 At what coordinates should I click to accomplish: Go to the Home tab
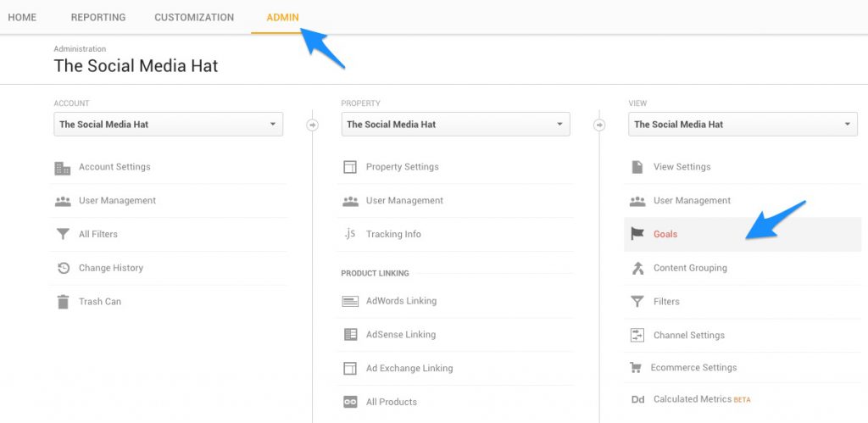[x=22, y=17]
